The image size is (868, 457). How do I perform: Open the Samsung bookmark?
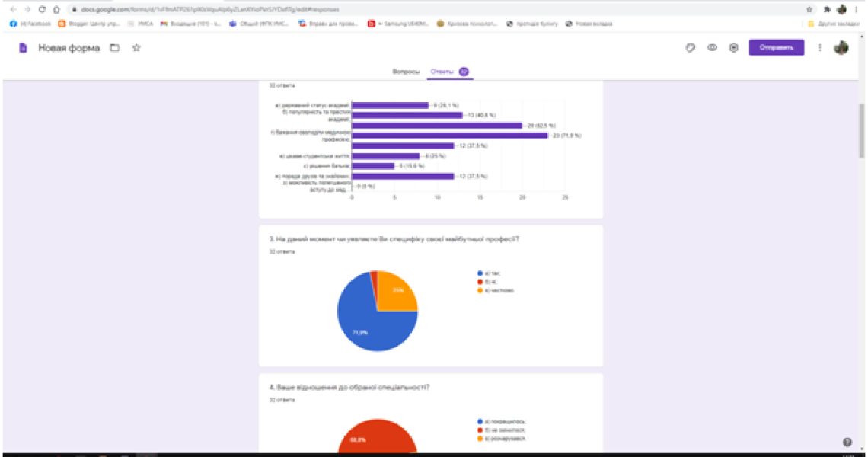point(398,24)
